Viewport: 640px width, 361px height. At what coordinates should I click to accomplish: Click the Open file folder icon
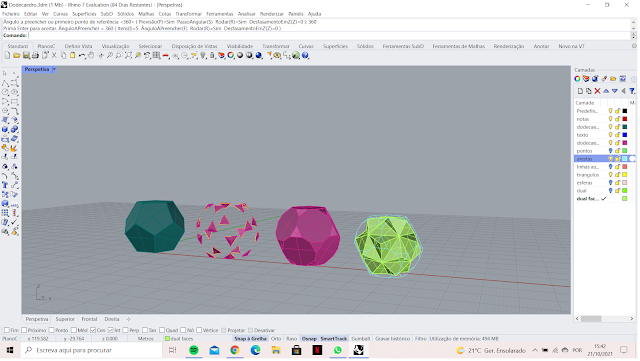[17, 56]
